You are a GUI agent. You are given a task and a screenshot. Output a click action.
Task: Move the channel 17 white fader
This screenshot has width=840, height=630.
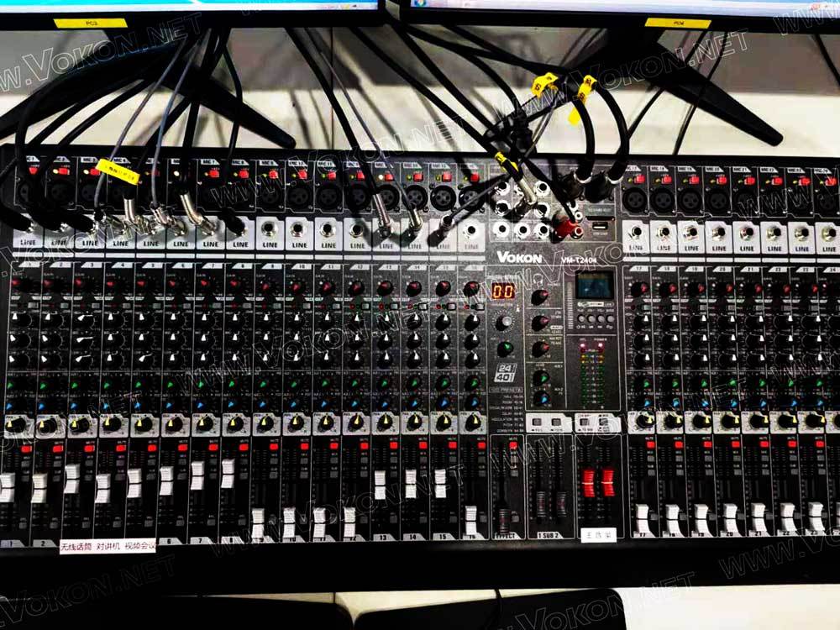pos(642,518)
